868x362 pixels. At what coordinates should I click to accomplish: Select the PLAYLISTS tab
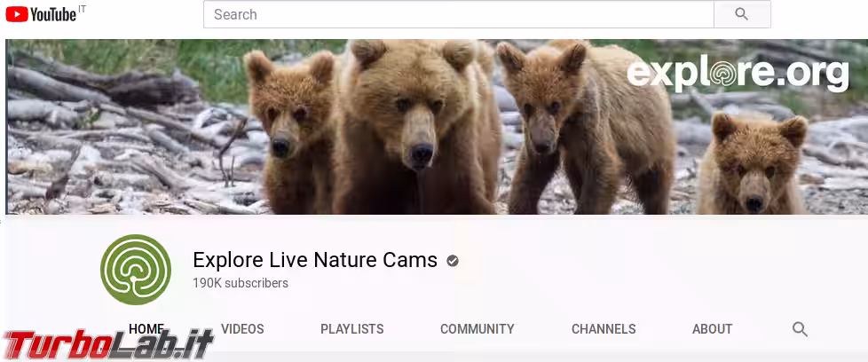(x=351, y=329)
